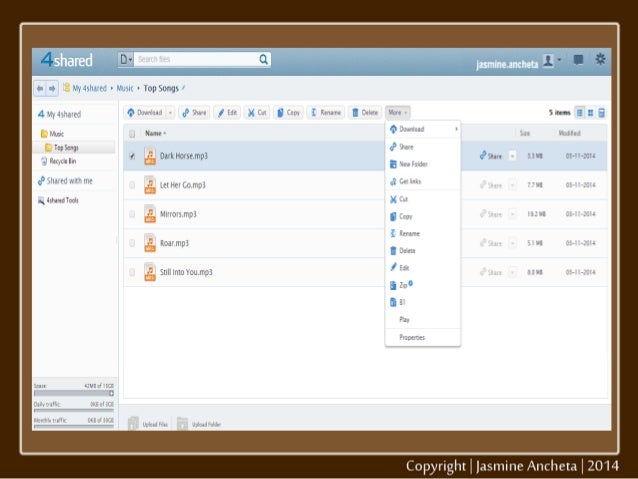This screenshot has height=479, width=638.
Task: Click the Let Her Go.mp3 file icon
Action: pos(150,185)
